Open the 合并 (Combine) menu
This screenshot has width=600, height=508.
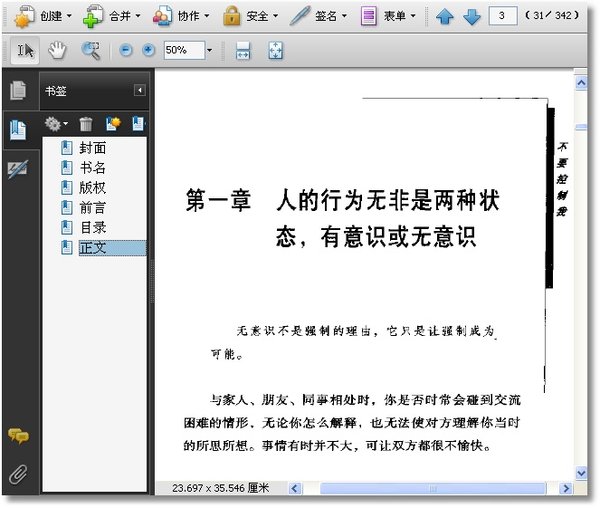(112, 16)
